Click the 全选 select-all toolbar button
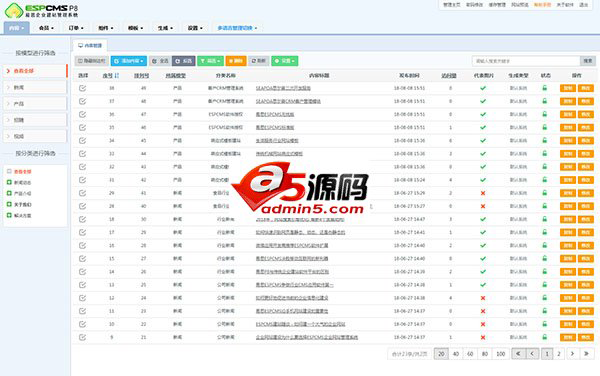Screen dimensions: 600x376 160,61
